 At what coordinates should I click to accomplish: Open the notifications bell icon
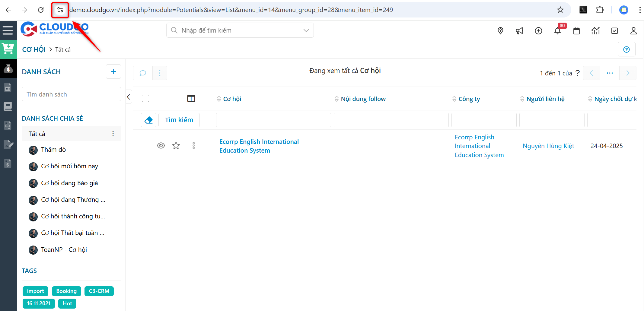tap(557, 31)
